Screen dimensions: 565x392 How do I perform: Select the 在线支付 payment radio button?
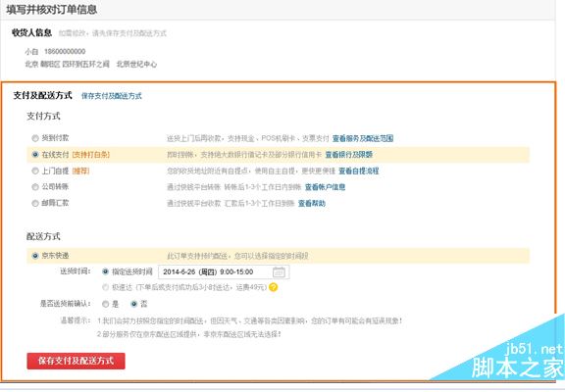(x=35, y=155)
